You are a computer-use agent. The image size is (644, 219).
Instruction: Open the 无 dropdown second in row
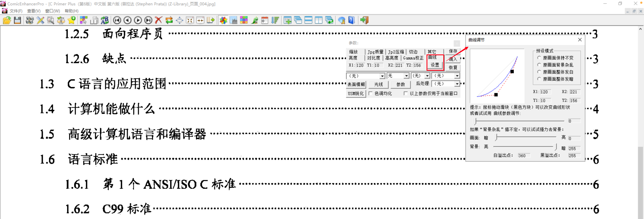pos(407,76)
